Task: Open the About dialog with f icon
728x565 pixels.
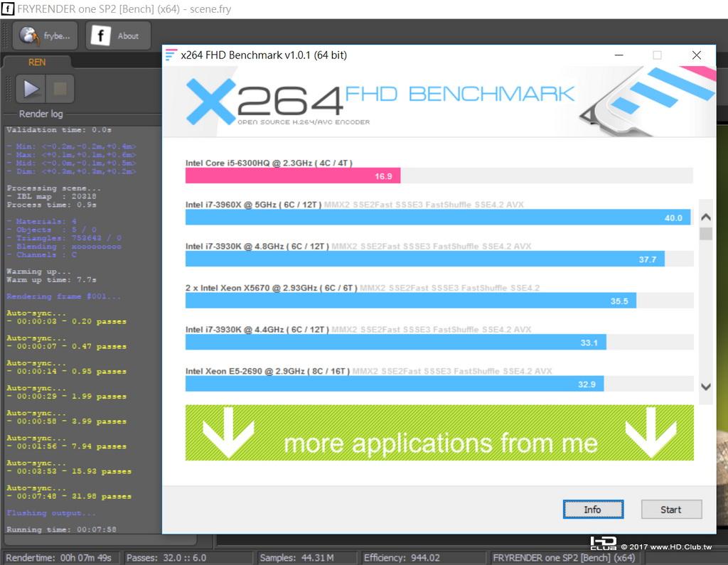Action: (118, 36)
